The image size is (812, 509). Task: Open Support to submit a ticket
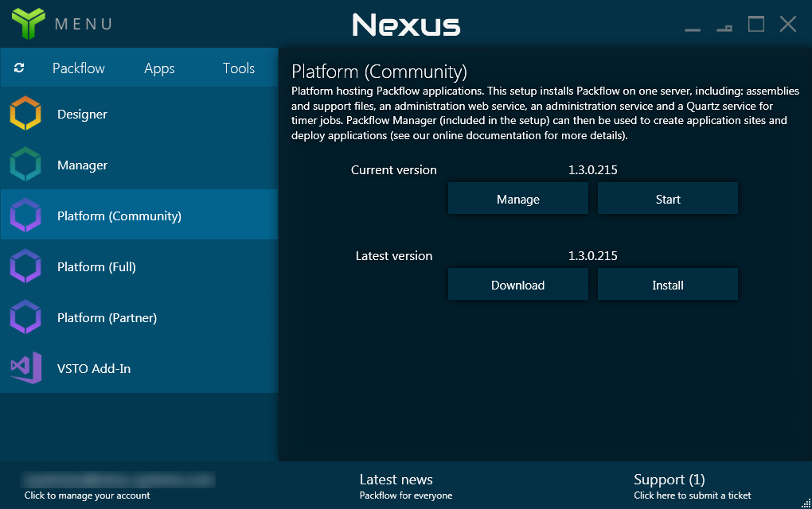click(x=693, y=487)
